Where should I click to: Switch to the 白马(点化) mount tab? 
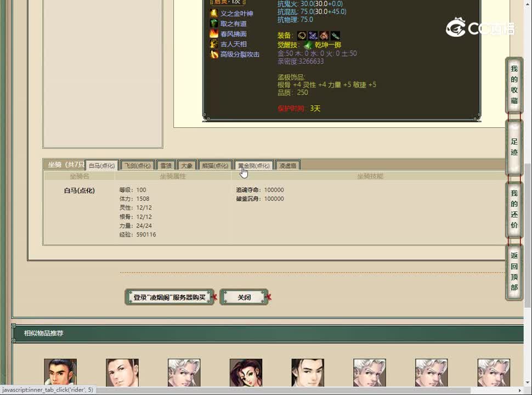point(102,166)
